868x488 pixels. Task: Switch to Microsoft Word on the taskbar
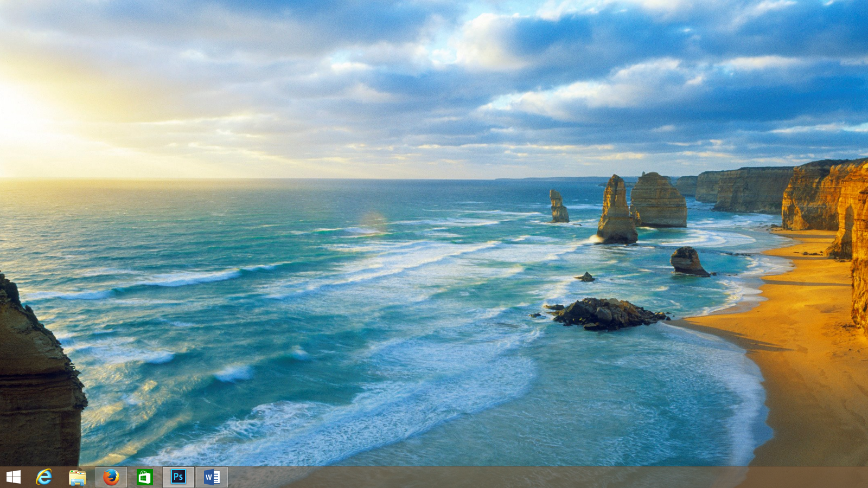212,477
